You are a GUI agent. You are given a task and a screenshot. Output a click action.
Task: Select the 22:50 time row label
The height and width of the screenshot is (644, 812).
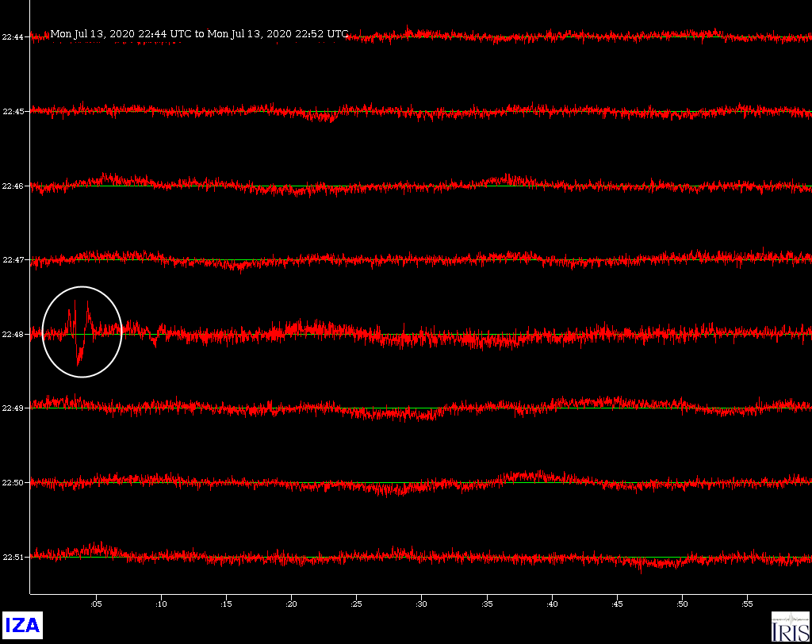coord(14,483)
